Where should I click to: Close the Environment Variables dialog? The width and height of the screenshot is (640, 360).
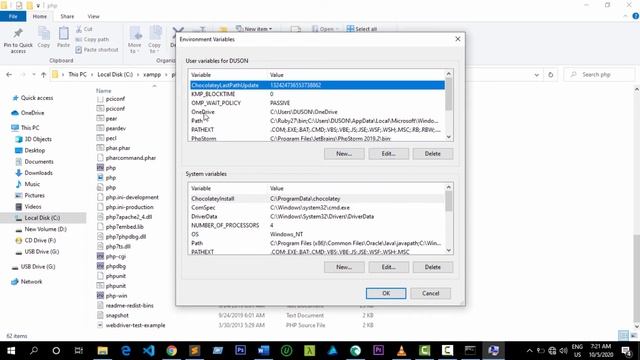coord(458,39)
